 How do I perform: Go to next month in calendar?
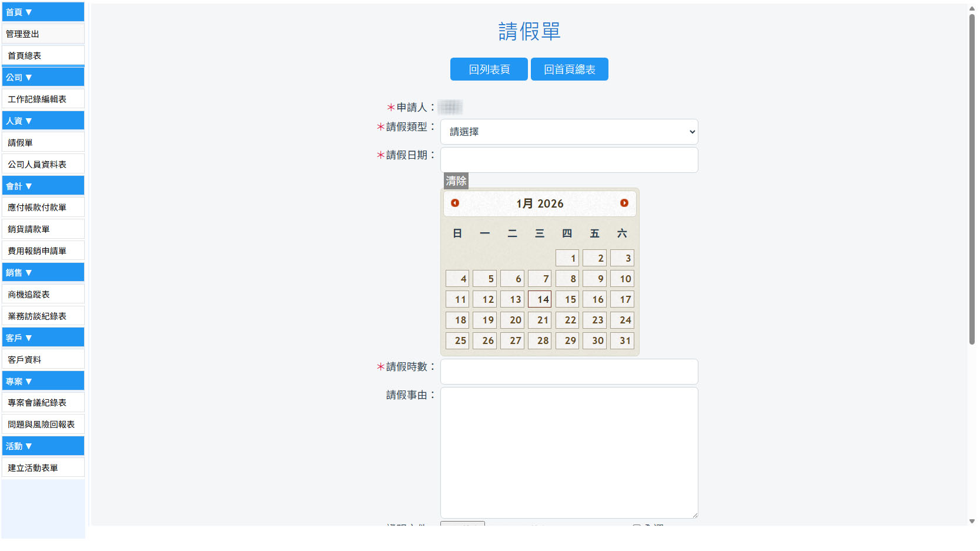(x=624, y=203)
